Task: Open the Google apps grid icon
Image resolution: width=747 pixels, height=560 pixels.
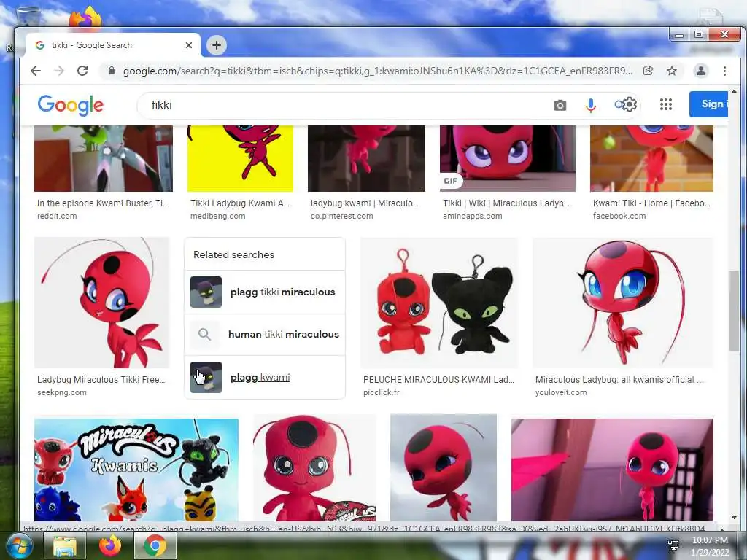Action: tap(666, 104)
